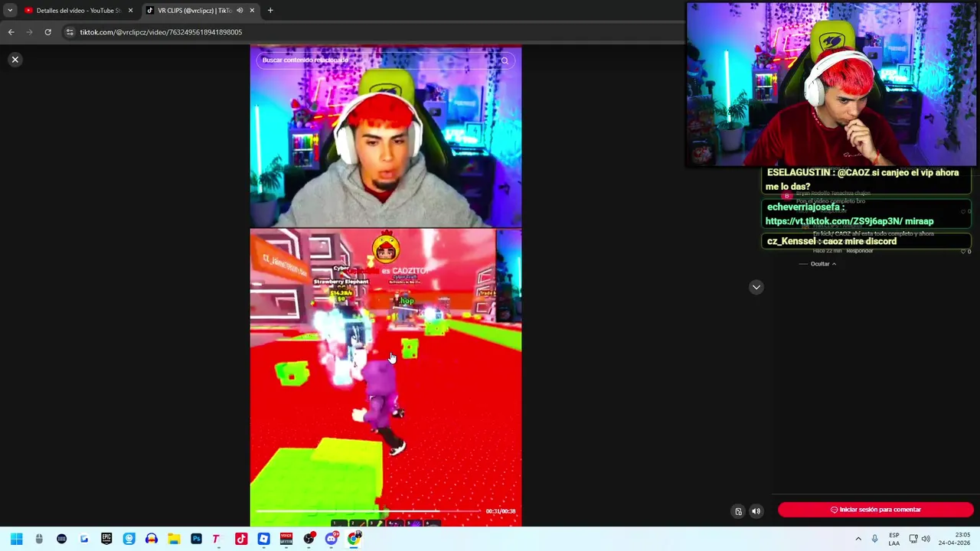Open the mouse utility taskbar icon

(x=39, y=539)
